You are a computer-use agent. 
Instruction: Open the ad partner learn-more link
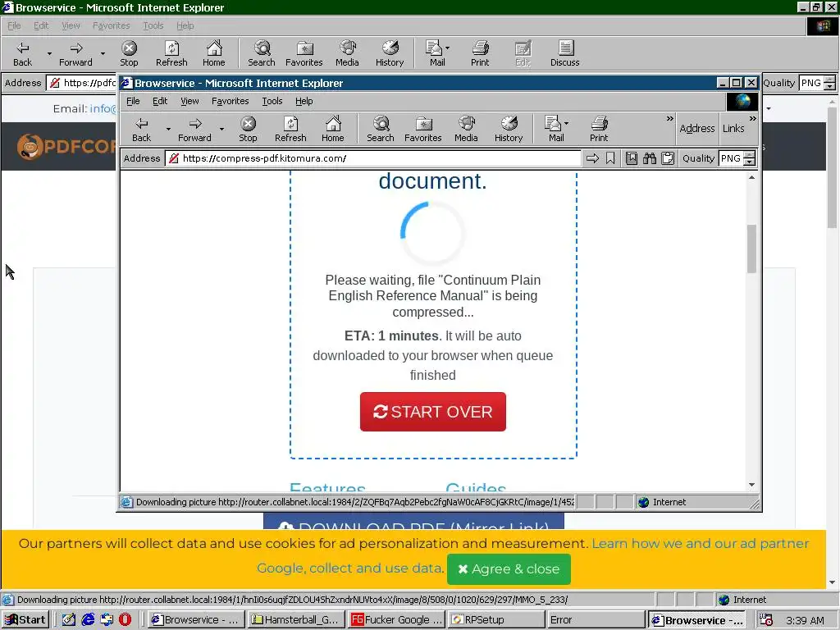700,544
